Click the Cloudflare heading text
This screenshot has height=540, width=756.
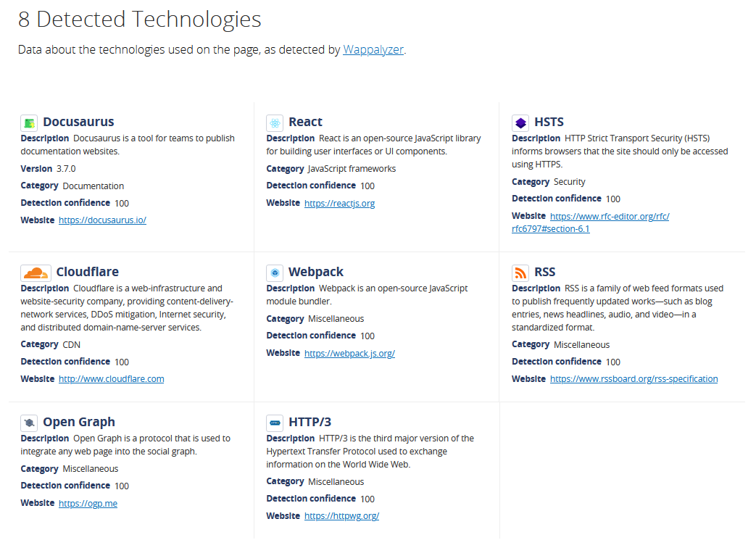(x=87, y=272)
